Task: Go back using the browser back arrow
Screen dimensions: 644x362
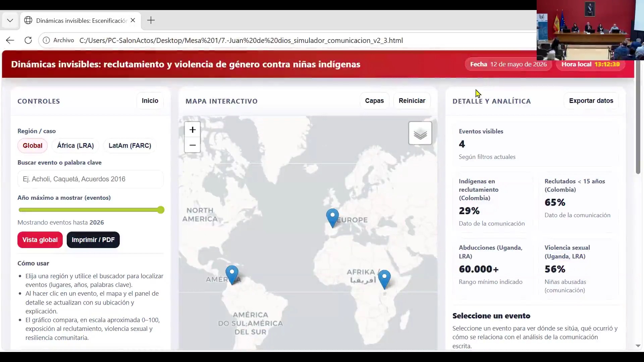Action: 10,40
